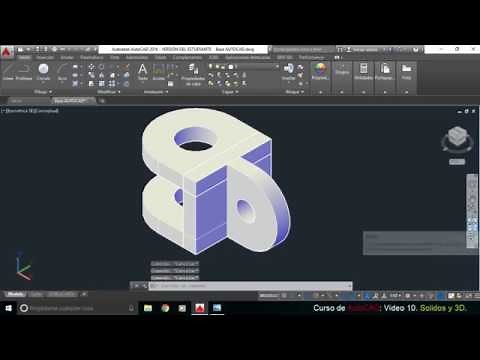The height and width of the screenshot is (360, 480).
Task: Select the Base AUTOCAD drawing file tab
Action: [x=74, y=100]
